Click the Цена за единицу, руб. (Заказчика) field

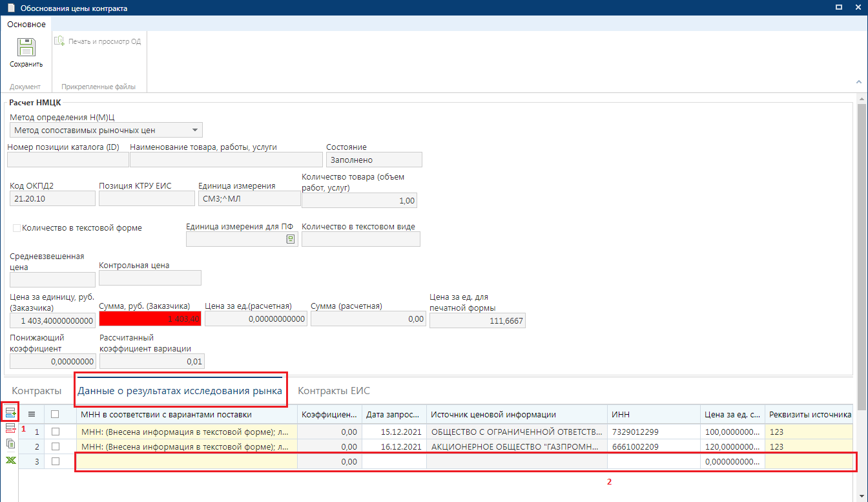53,320
